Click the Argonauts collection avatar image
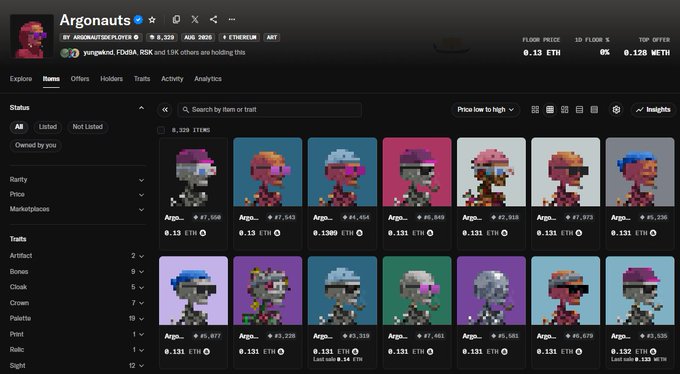 [32, 36]
